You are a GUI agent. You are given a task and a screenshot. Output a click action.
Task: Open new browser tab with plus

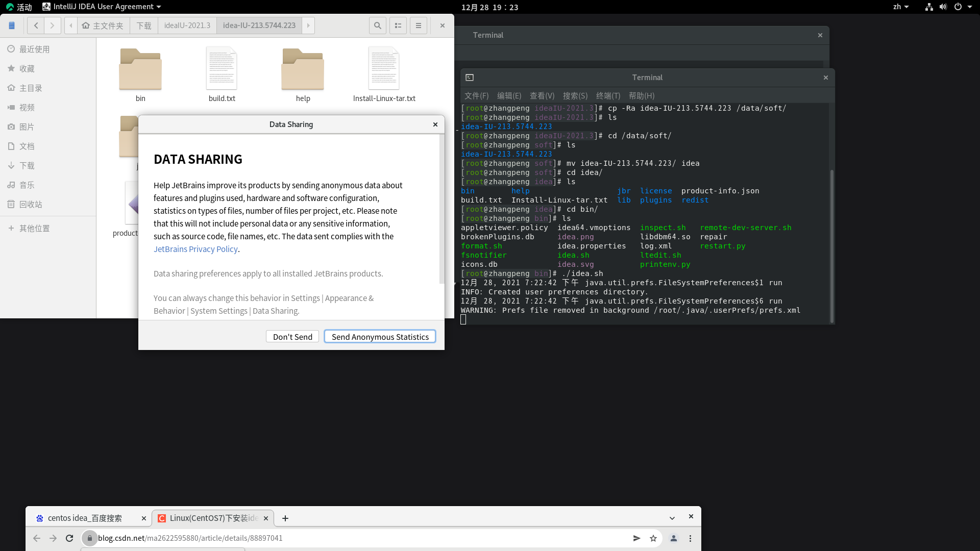285,518
